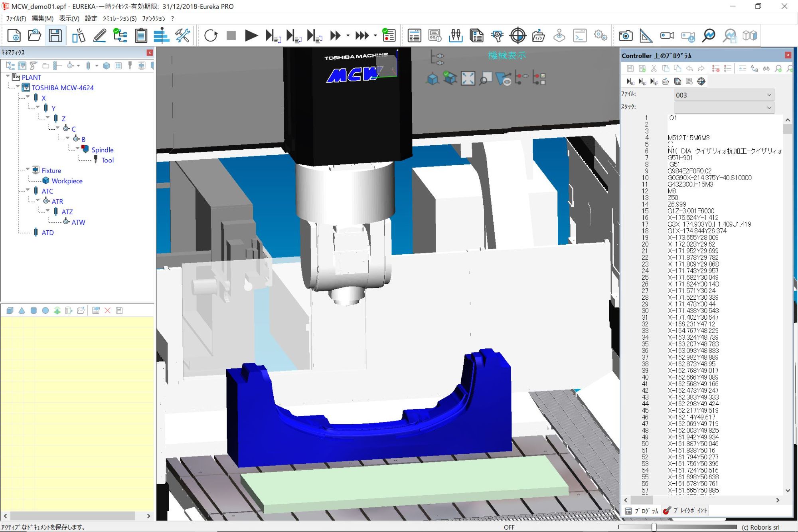Take a snapshot with the camera icon
The height and width of the screenshot is (532, 798).
coord(626,36)
